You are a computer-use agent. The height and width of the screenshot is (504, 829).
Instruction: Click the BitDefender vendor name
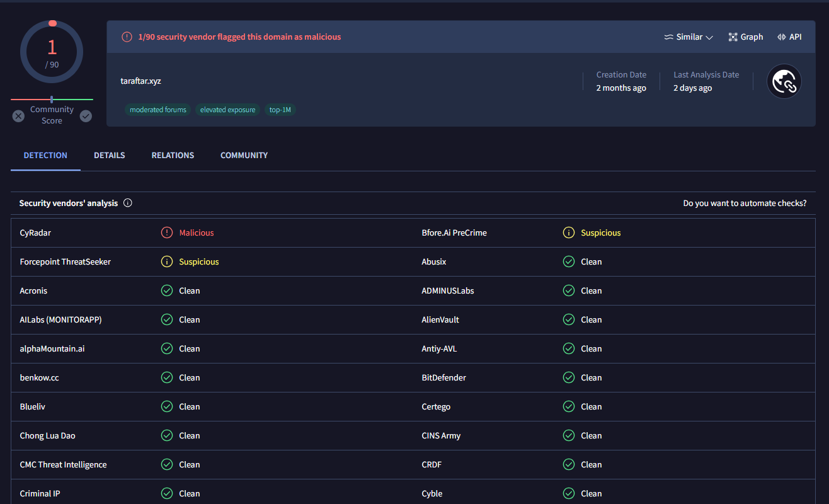pyautogui.click(x=444, y=377)
